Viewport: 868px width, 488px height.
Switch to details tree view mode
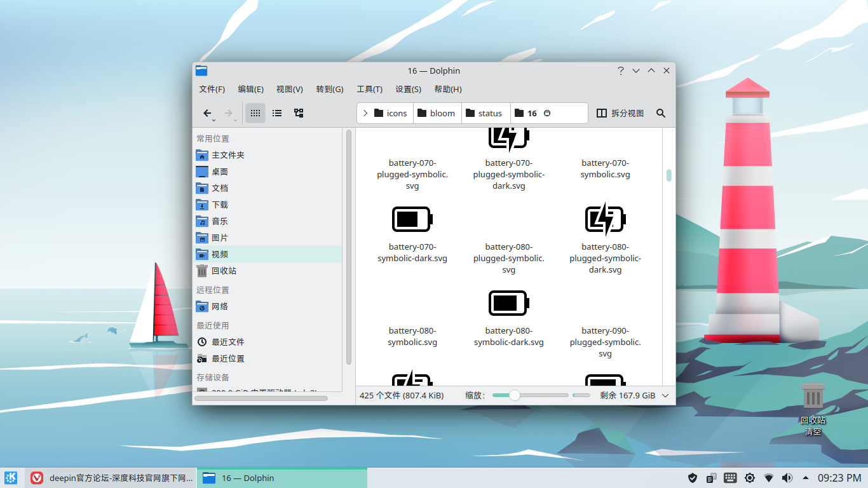point(299,113)
